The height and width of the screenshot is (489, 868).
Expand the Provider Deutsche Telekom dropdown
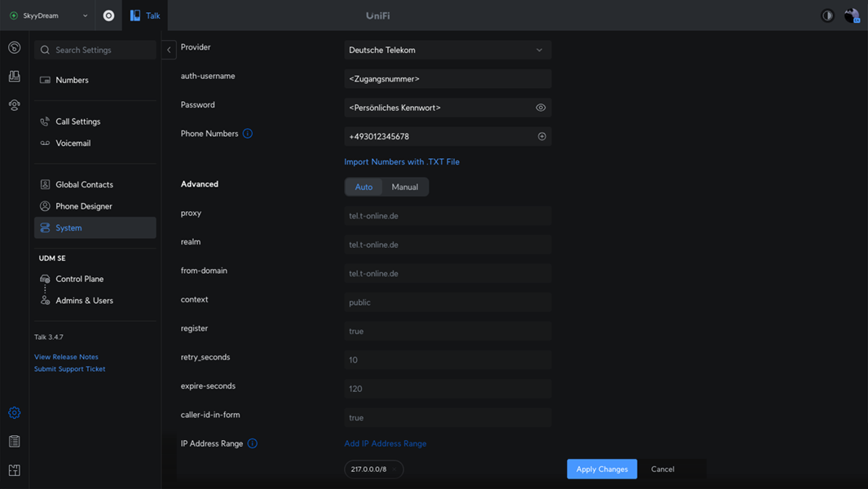[x=447, y=51]
